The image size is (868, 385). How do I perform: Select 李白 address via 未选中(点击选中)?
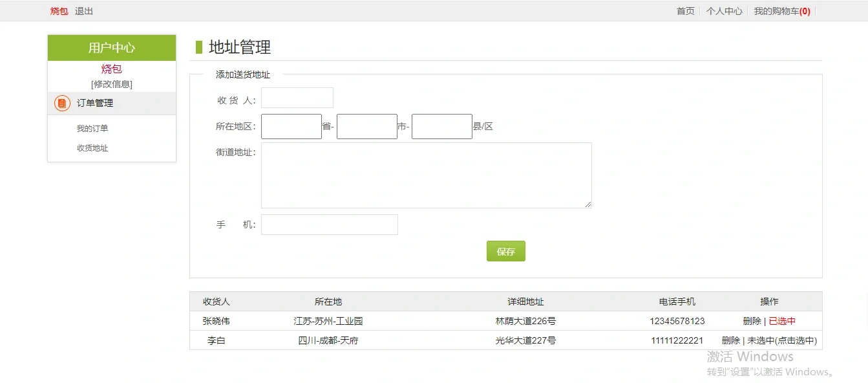point(782,340)
